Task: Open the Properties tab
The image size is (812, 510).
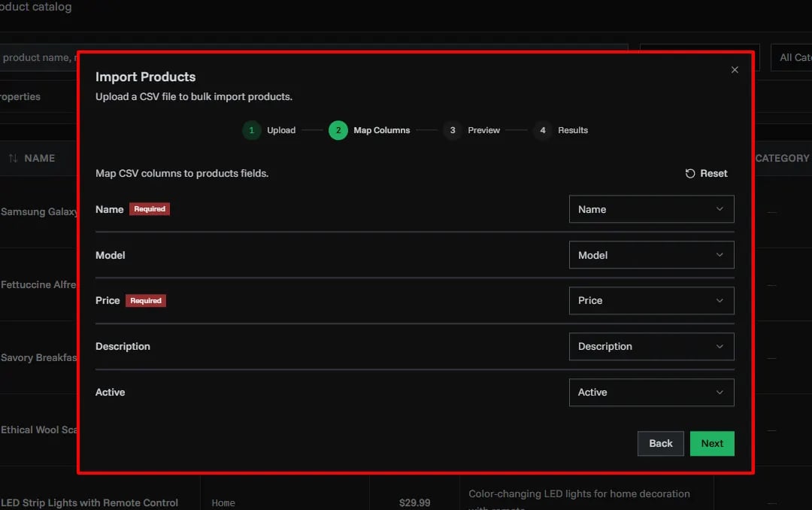Action: [x=20, y=97]
